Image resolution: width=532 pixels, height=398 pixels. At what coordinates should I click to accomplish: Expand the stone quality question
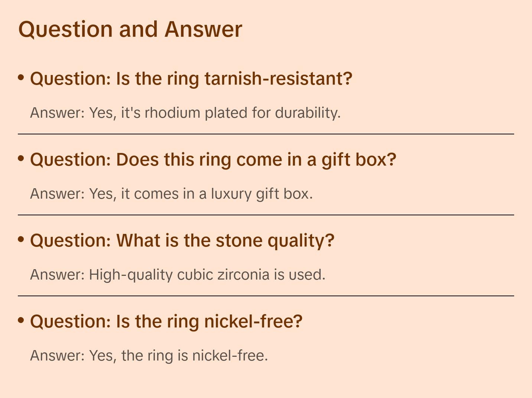182,241
